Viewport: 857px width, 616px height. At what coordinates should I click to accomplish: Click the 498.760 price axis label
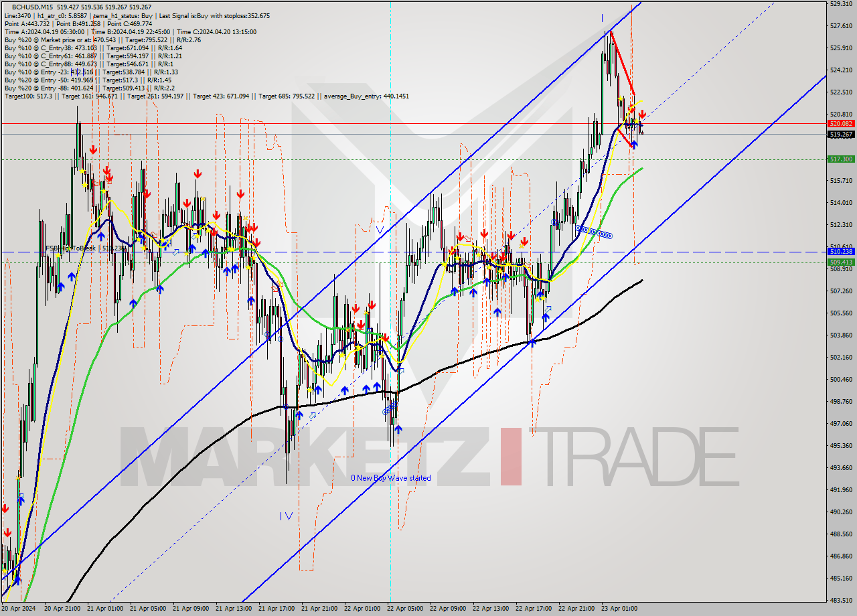841,401
